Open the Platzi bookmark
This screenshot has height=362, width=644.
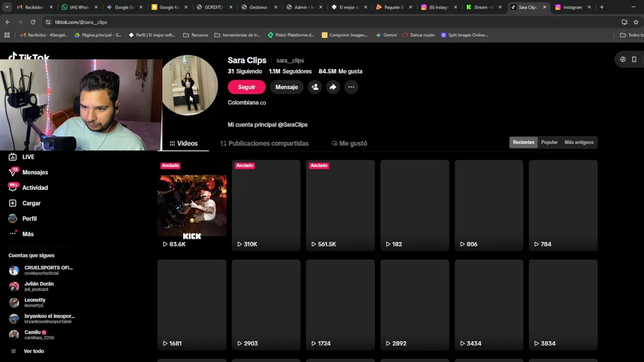point(291,35)
